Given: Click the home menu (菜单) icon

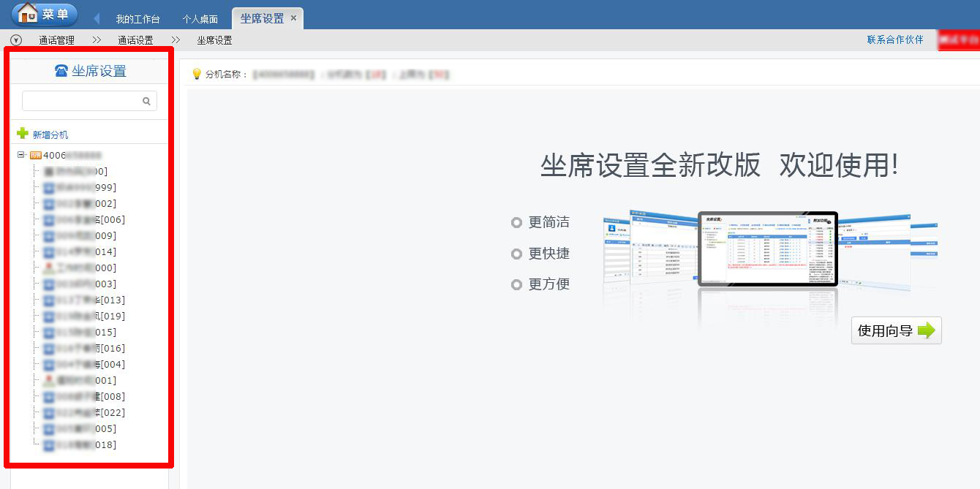Looking at the screenshot, I should pyautogui.click(x=28, y=13).
